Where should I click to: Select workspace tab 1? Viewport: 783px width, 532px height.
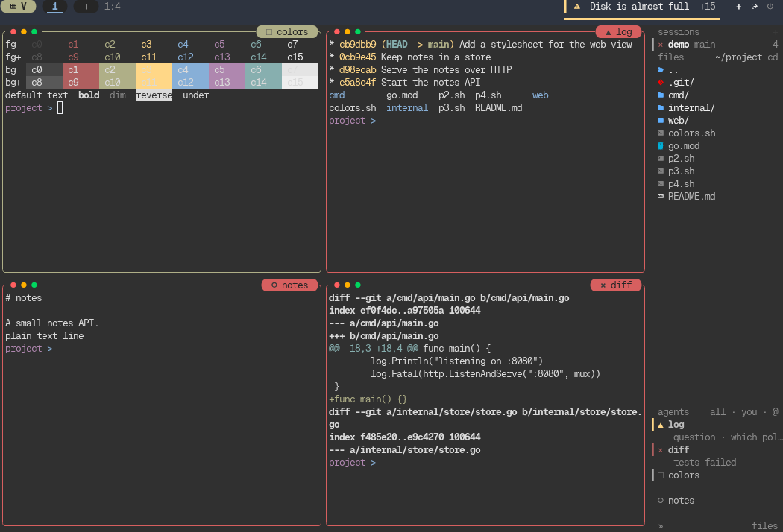[x=55, y=7]
